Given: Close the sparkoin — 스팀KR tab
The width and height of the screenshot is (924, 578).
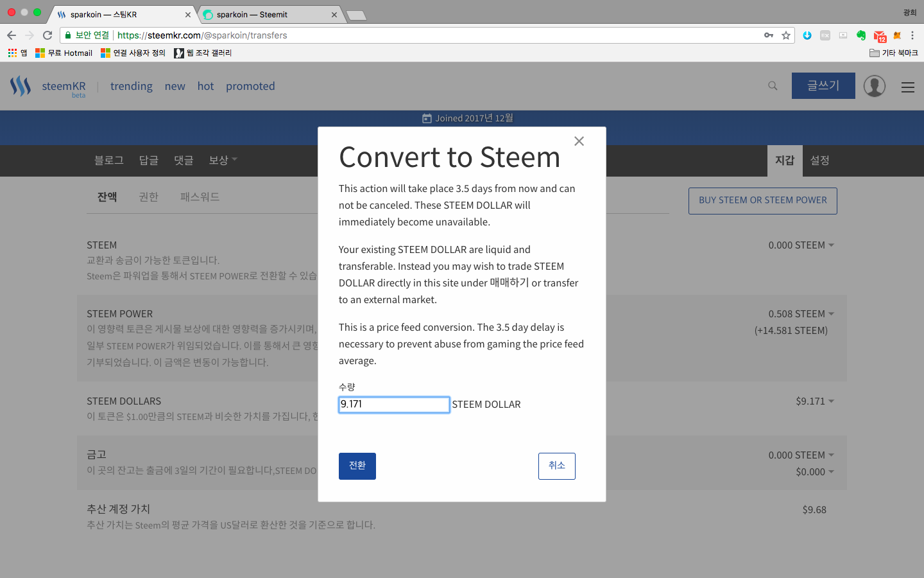Looking at the screenshot, I should [x=188, y=14].
